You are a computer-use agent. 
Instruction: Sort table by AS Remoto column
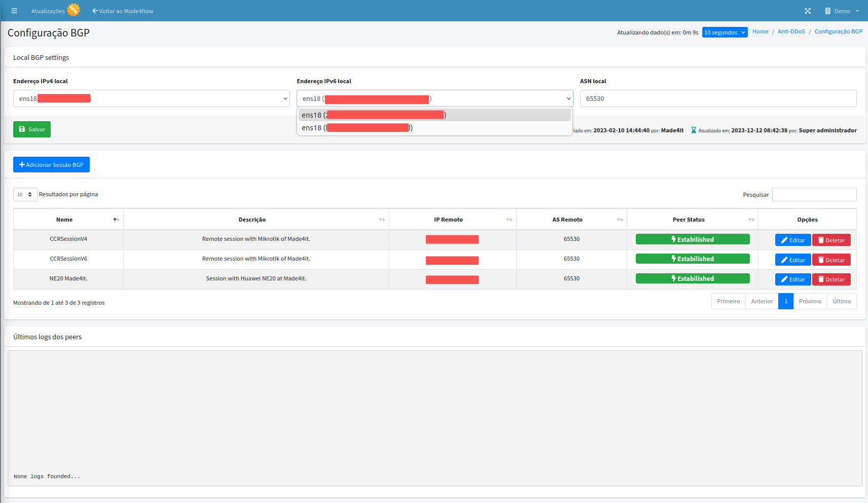[571, 220]
